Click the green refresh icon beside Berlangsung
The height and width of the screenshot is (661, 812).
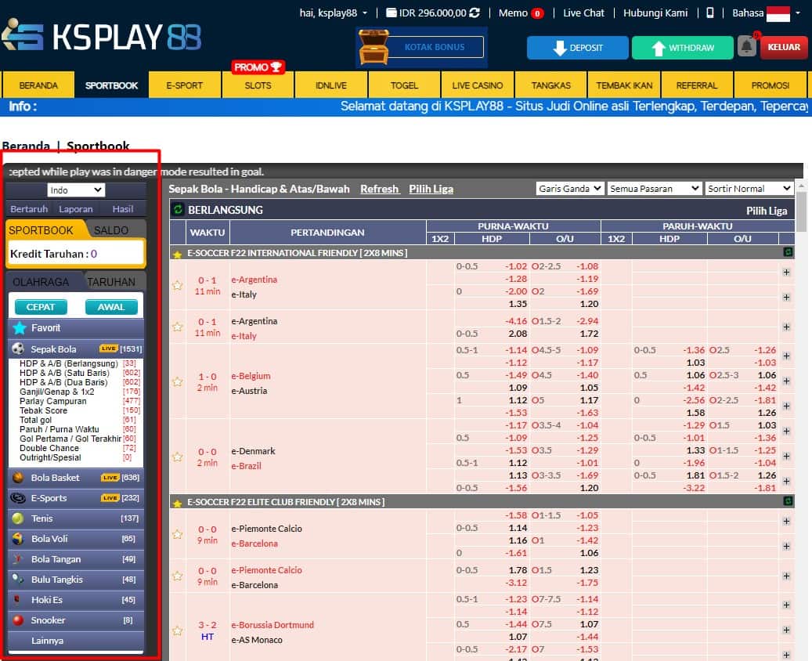(x=178, y=210)
